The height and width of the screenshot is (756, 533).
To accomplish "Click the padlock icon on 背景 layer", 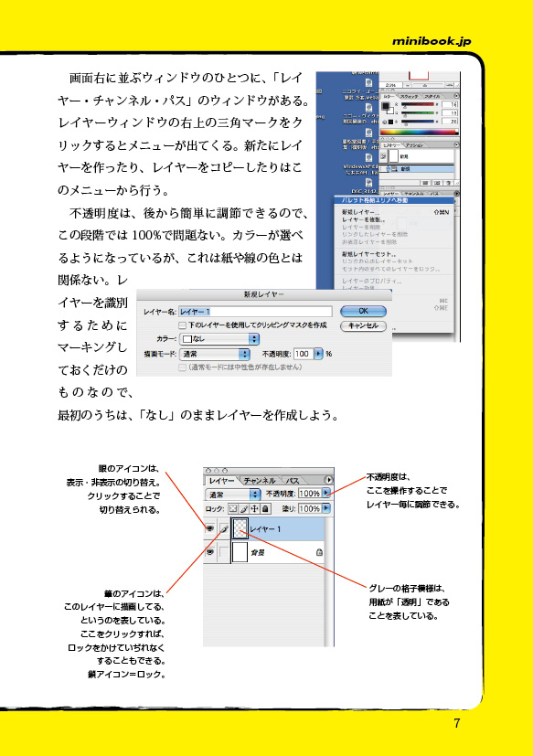I will point(319,552).
